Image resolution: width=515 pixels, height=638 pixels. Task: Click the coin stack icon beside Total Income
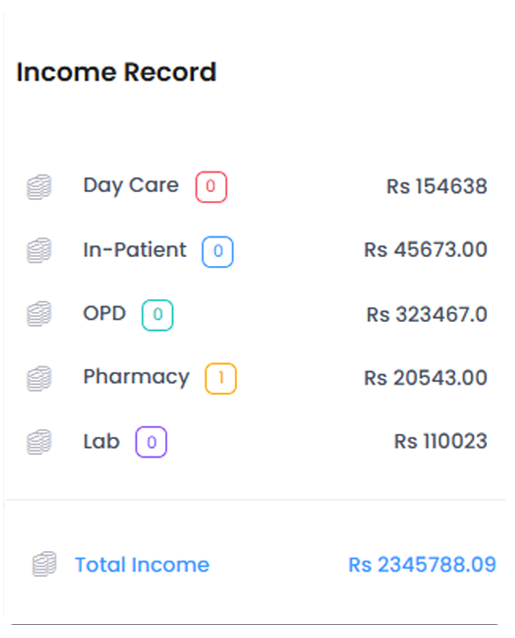coord(44,564)
